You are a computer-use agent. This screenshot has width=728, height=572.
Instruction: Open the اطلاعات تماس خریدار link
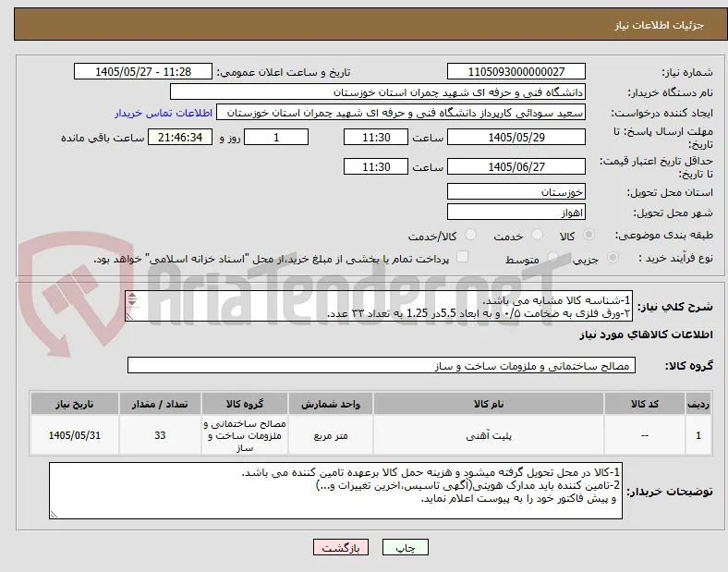(x=164, y=113)
